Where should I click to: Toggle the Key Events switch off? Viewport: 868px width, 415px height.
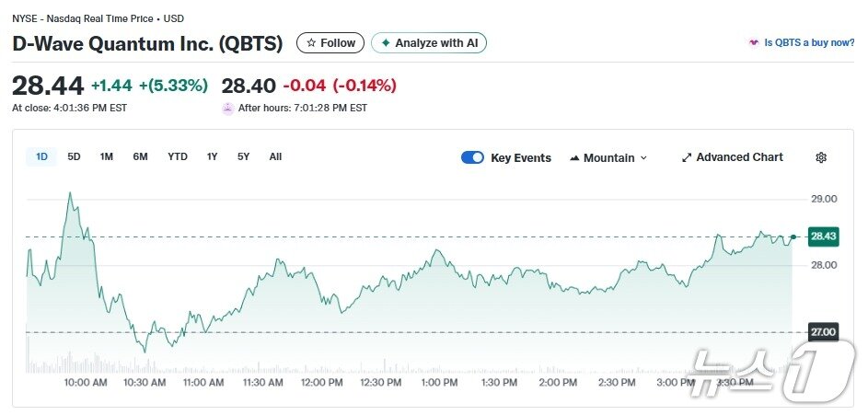[472, 157]
